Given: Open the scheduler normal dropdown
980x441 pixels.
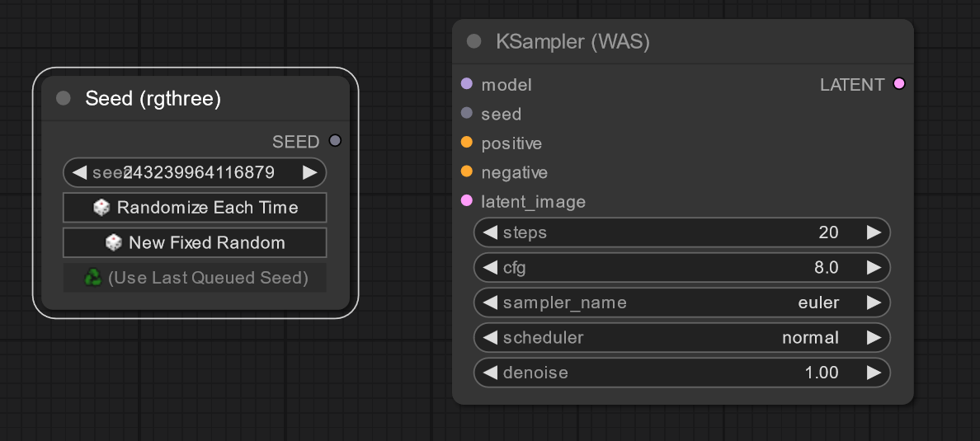Looking at the screenshot, I should 681,338.
